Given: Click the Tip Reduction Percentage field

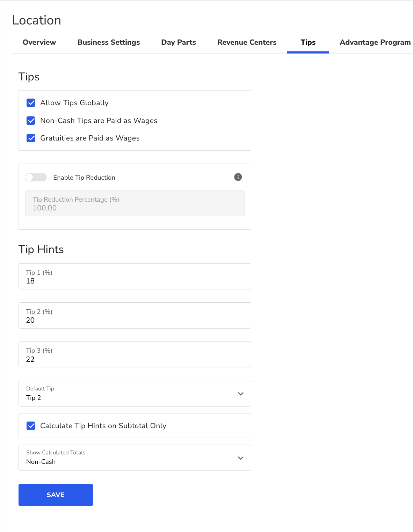Looking at the screenshot, I should (x=135, y=203).
